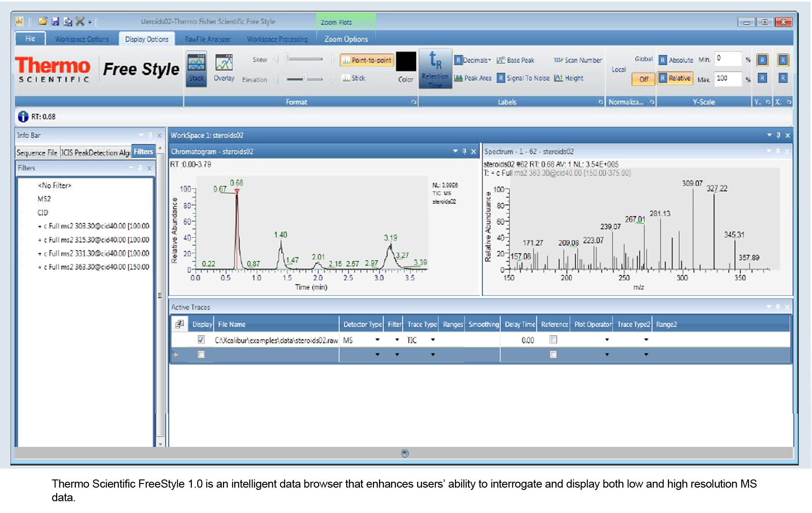The width and height of the screenshot is (812, 513).
Task: Toggle the Peak Area label
Action: click(x=473, y=78)
